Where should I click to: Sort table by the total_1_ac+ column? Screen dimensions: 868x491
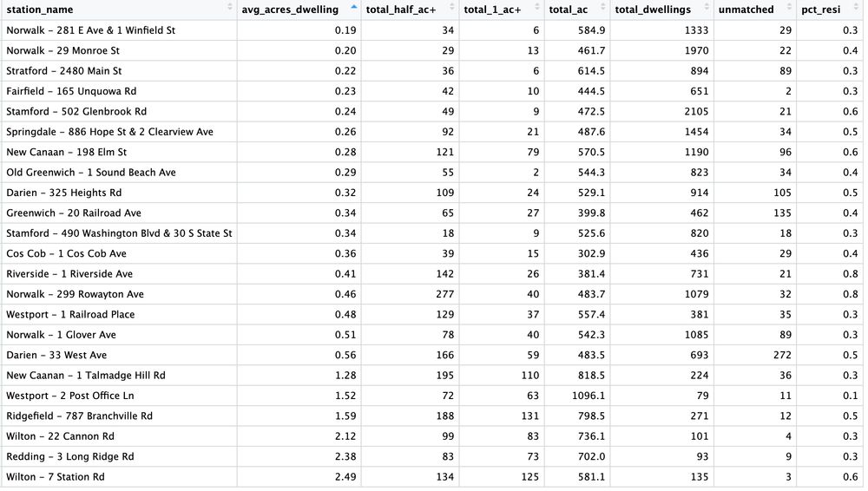502,10
